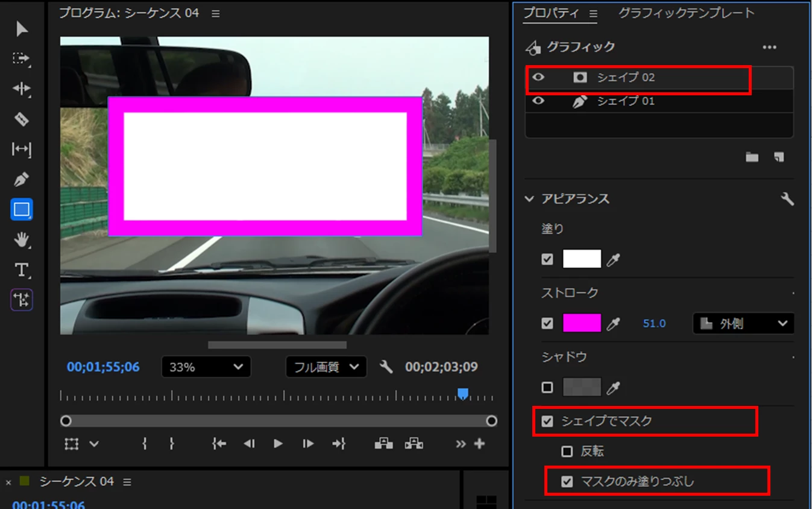Collapse the アピアランス section
The width and height of the screenshot is (812, 509).
click(529, 199)
